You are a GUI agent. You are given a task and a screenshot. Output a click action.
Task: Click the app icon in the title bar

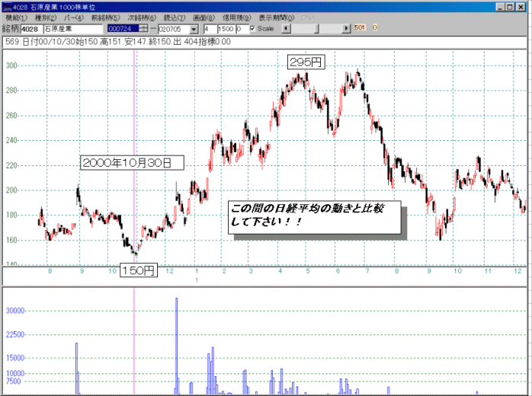tap(6, 5)
